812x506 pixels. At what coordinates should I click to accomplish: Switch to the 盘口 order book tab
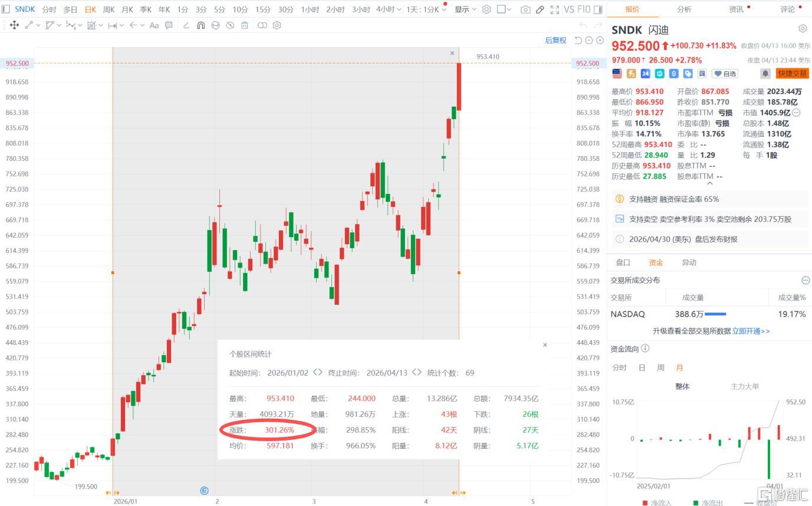coord(623,262)
